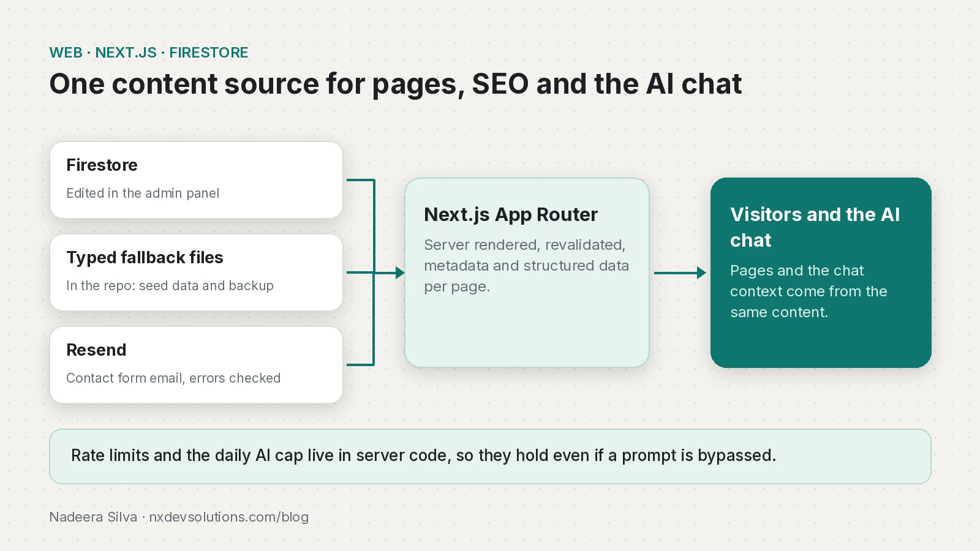Click 'Contact form email, errors checked' text

click(173, 378)
